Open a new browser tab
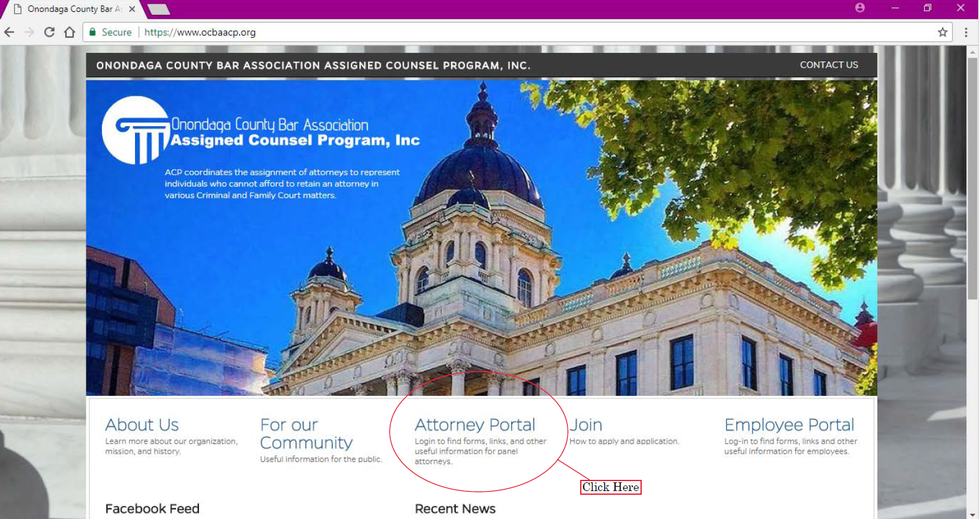Screen dimensions: 980x519 coord(159,9)
